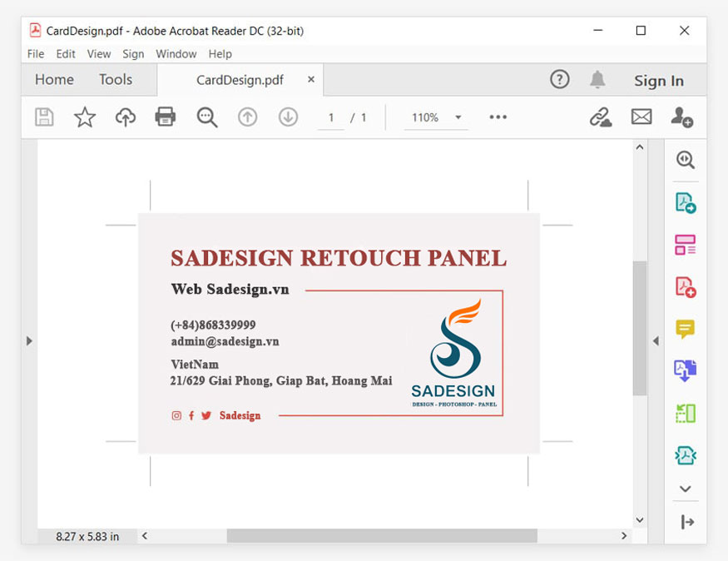Click vertical scrollbar down arrow
The height and width of the screenshot is (561, 728).
click(x=640, y=519)
